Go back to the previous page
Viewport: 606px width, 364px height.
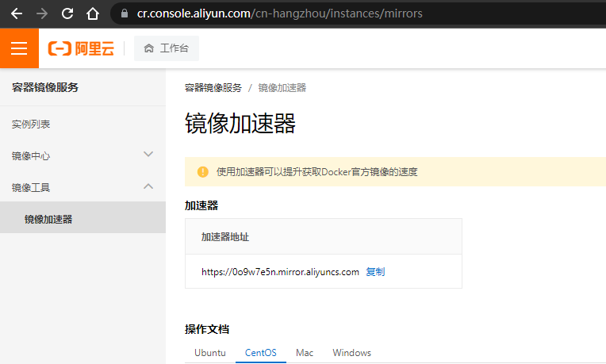click(x=17, y=14)
